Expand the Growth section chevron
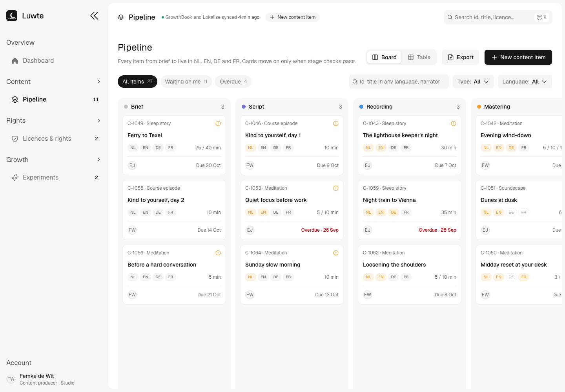The width and height of the screenshot is (565, 392). 99,160
